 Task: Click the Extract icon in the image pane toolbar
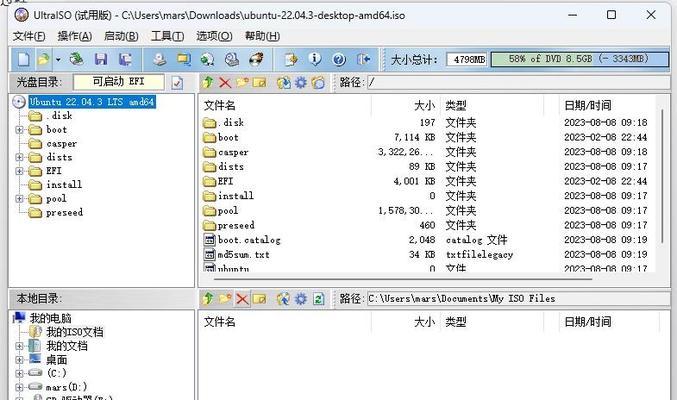point(284,82)
